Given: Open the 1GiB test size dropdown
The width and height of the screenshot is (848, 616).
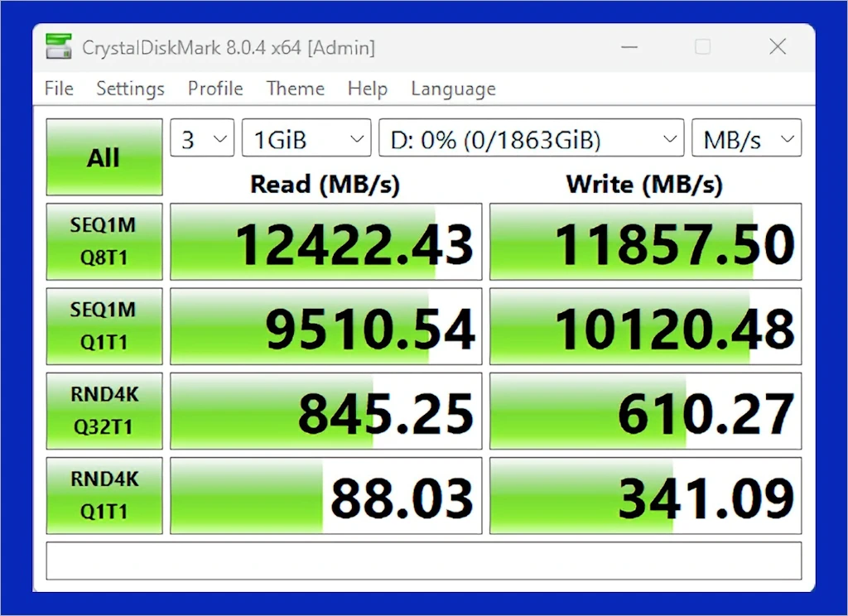Looking at the screenshot, I should pyautogui.click(x=306, y=138).
